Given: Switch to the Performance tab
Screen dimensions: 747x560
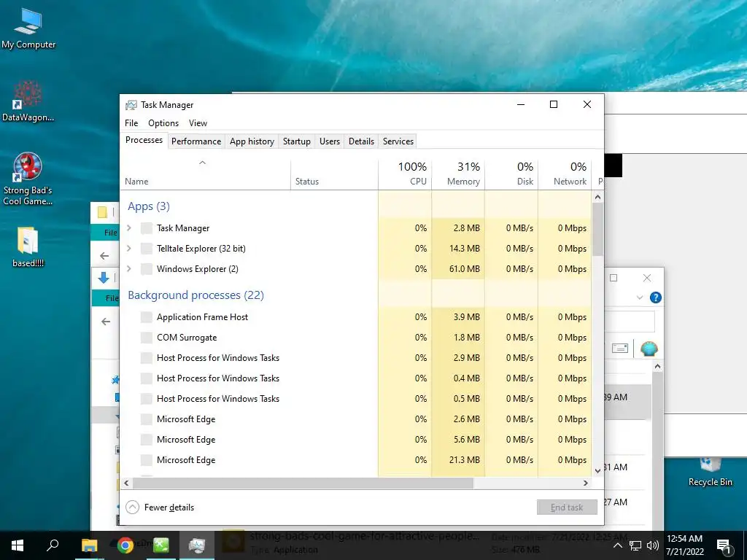Looking at the screenshot, I should click(196, 141).
